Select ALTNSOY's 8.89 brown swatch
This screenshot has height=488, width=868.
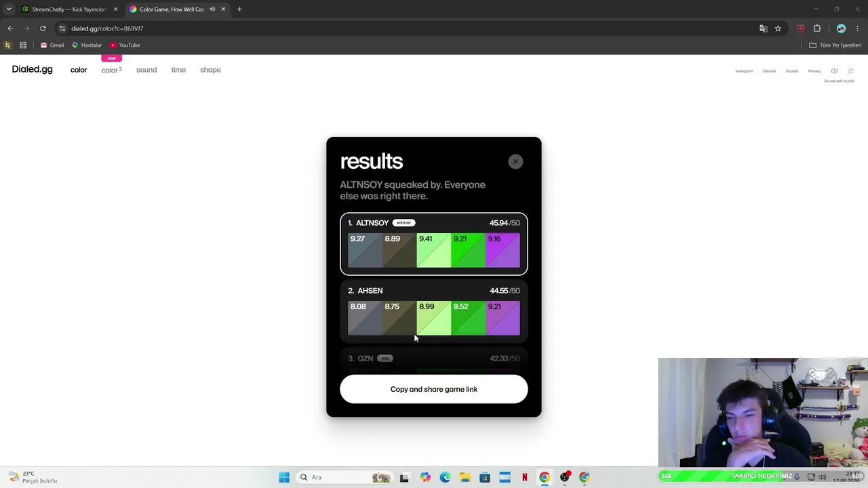click(x=399, y=250)
